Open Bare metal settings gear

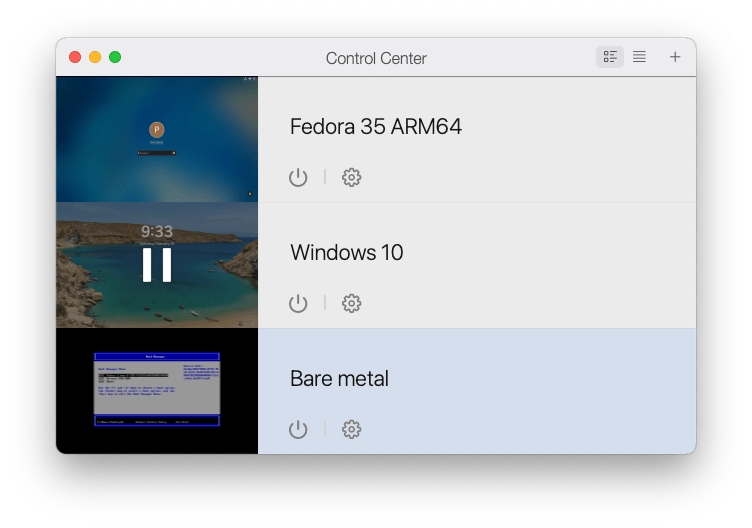pyautogui.click(x=351, y=429)
